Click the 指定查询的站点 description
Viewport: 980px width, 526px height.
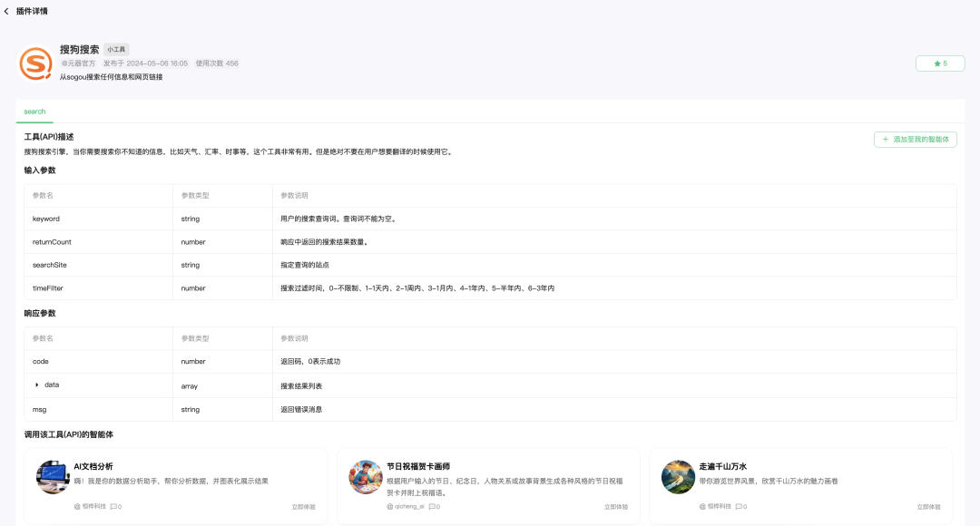[304, 265]
